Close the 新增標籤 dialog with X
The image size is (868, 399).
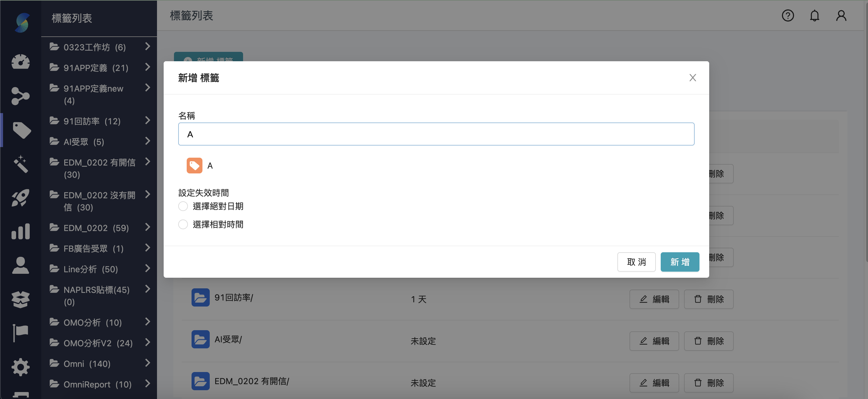[x=692, y=78]
